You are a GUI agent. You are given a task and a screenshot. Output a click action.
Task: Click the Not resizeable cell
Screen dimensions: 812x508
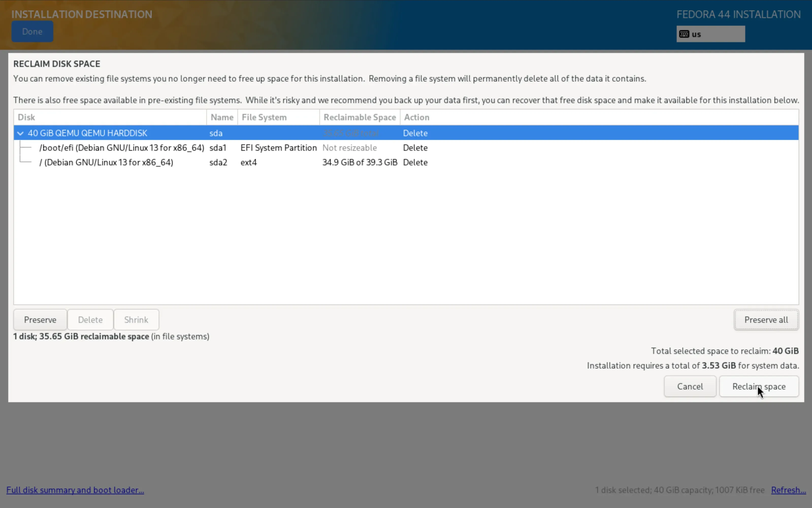[350, 148]
